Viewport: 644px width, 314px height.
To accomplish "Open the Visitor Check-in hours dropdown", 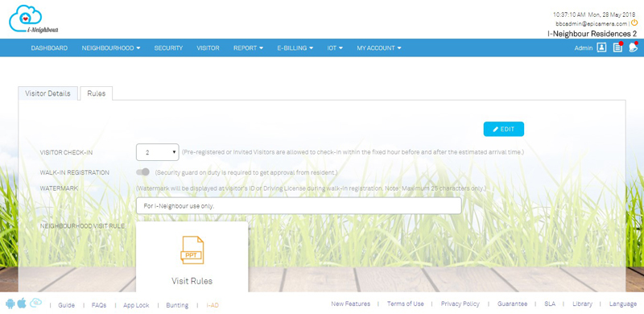I will pos(157,152).
